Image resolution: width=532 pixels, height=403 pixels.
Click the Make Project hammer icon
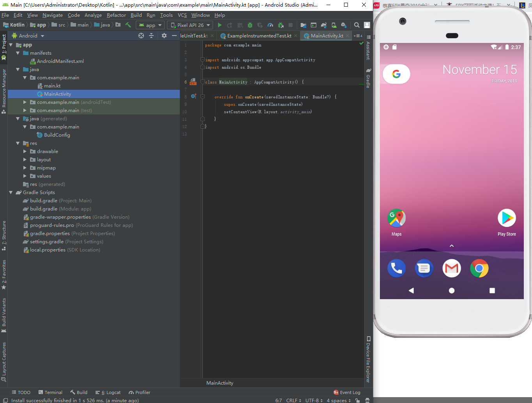pos(128,25)
